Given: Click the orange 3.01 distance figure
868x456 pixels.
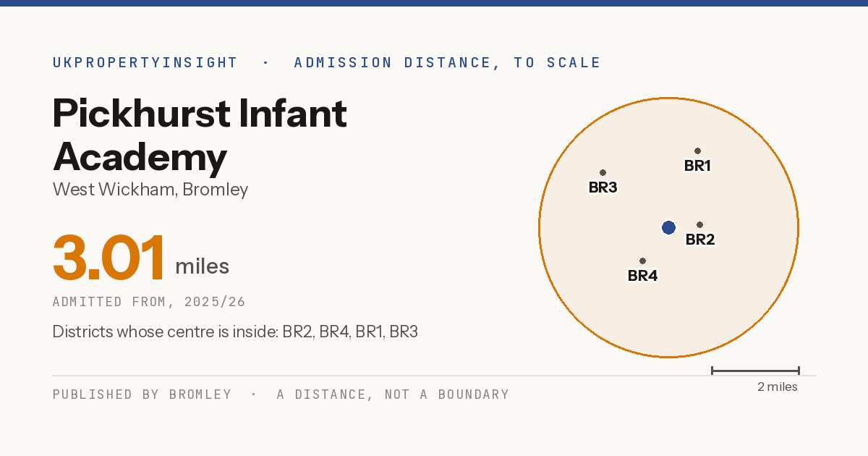Looking at the screenshot, I should pyautogui.click(x=109, y=258).
